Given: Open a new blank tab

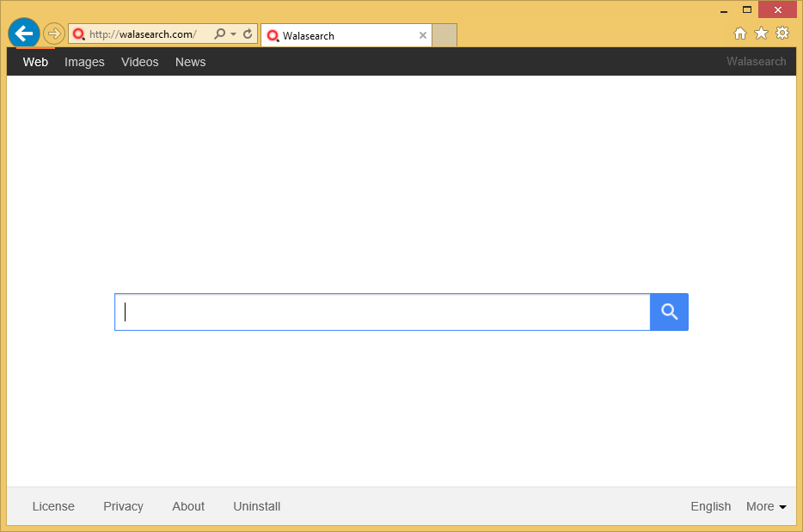Looking at the screenshot, I should (x=444, y=35).
